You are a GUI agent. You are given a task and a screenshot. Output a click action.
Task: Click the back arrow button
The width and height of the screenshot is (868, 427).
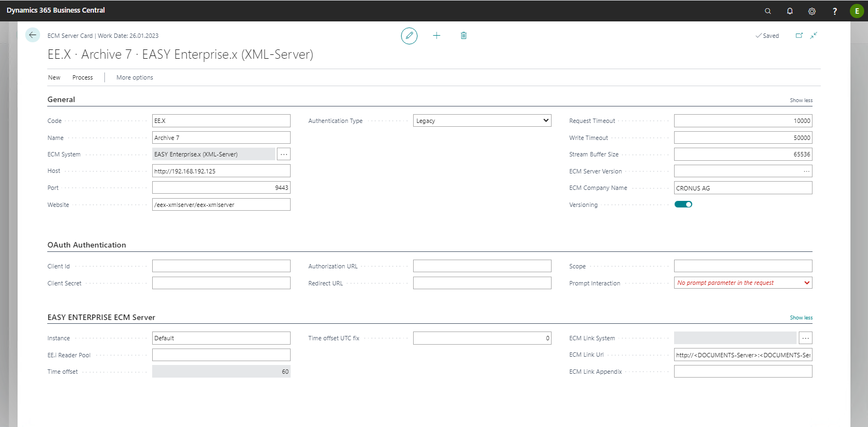[x=32, y=35]
